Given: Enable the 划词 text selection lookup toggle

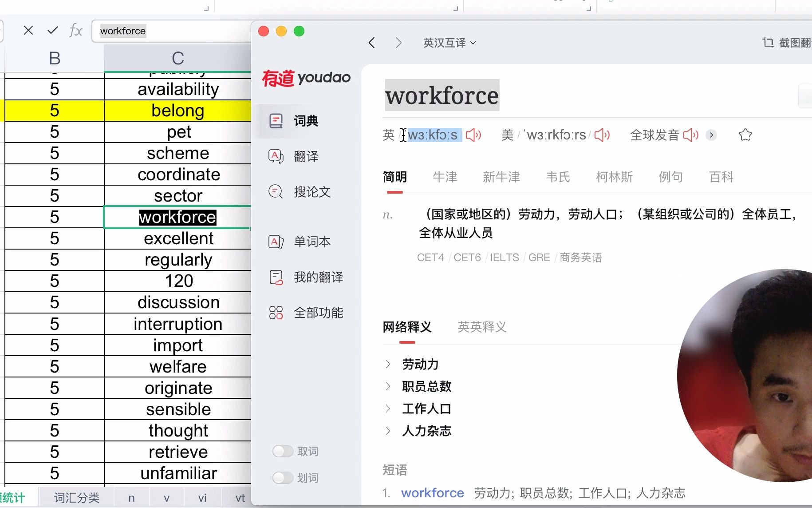Looking at the screenshot, I should (283, 478).
